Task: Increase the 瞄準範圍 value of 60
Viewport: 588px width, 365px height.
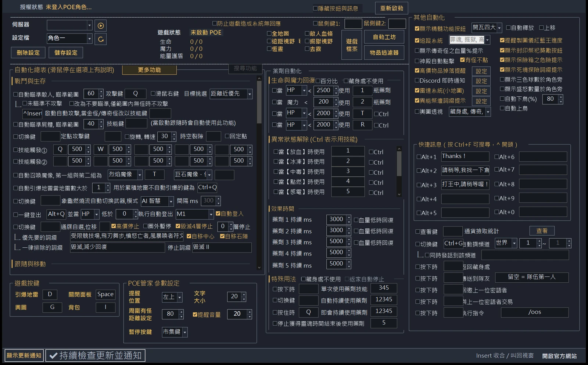Action: (101, 92)
